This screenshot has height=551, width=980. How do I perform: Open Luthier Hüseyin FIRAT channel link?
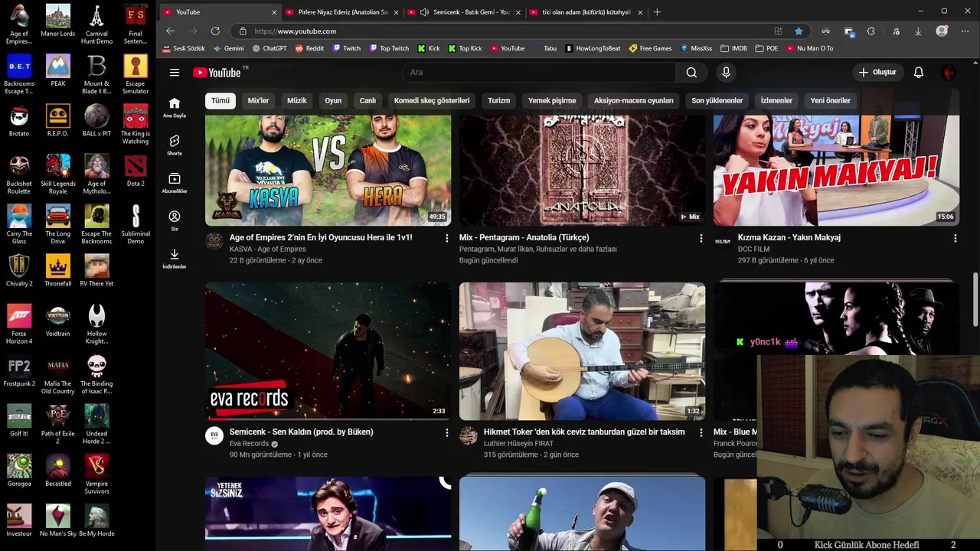tap(518, 443)
